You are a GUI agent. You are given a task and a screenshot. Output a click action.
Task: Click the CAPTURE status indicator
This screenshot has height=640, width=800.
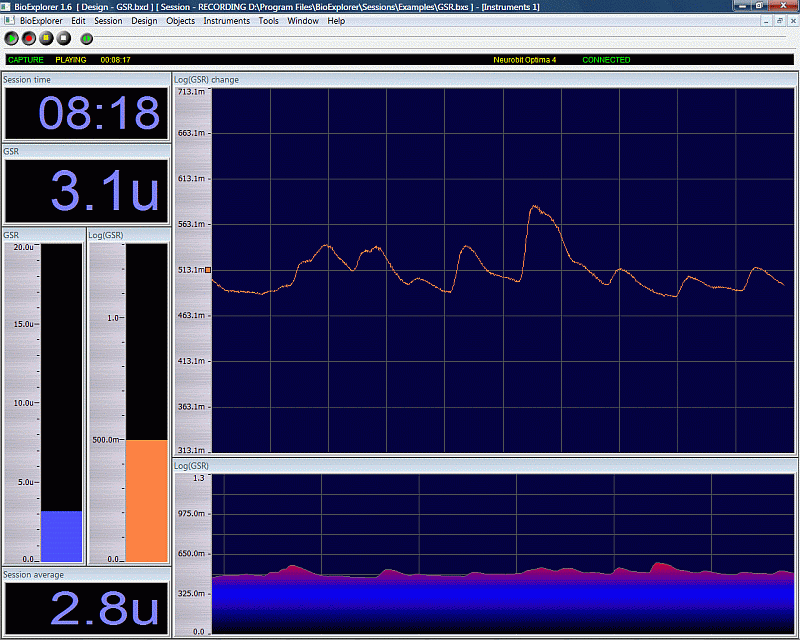coord(26,60)
